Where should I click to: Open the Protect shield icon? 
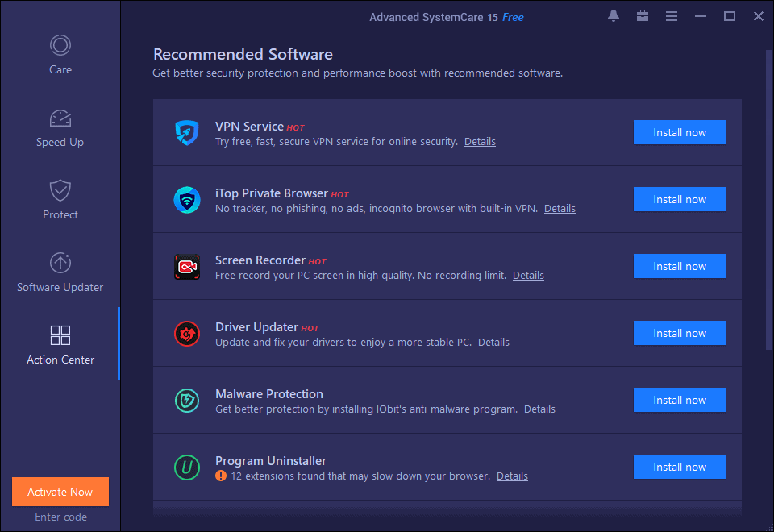pos(60,190)
